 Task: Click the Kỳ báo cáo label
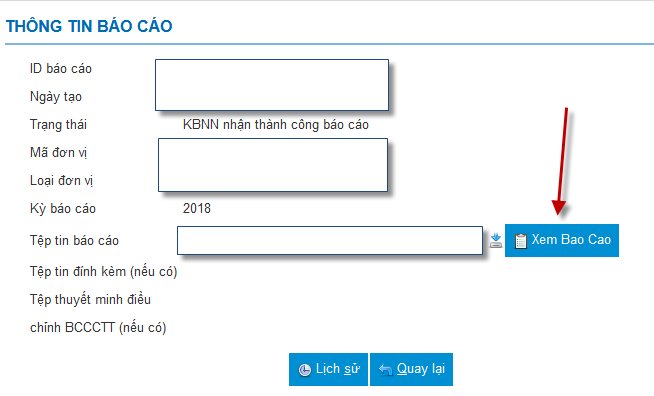coord(63,209)
